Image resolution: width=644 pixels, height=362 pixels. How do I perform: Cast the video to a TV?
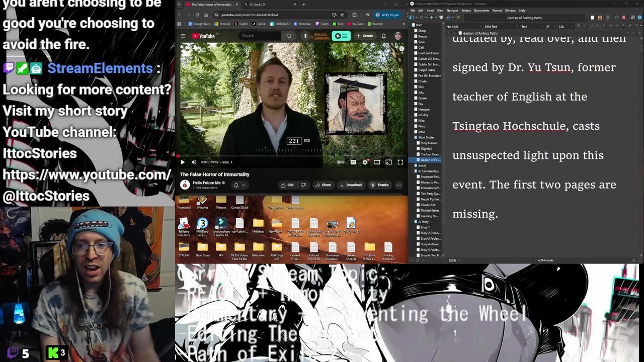pyautogui.click(x=388, y=162)
